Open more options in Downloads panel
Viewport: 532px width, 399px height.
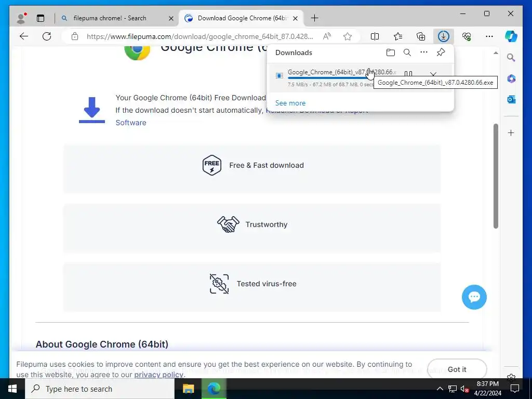[424, 52]
